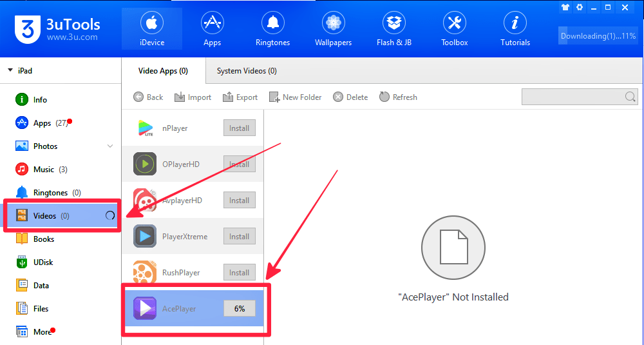Open the Tutorials section

(515, 29)
